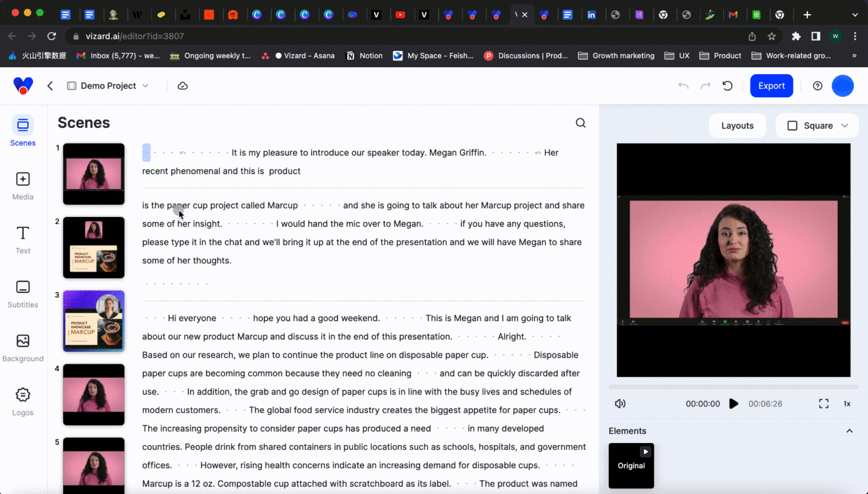Open the Square aspect ratio dropdown
Viewport: 868px width, 494px height.
coord(817,125)
